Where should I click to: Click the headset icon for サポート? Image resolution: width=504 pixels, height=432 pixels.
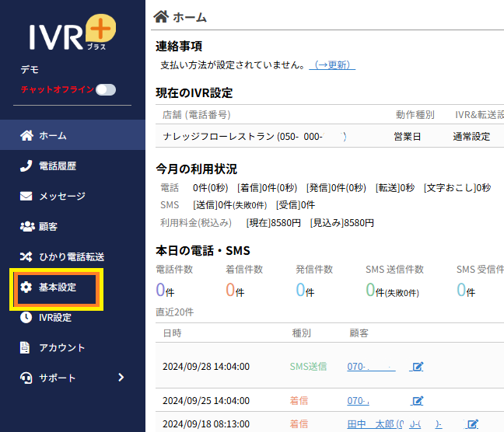26,378
